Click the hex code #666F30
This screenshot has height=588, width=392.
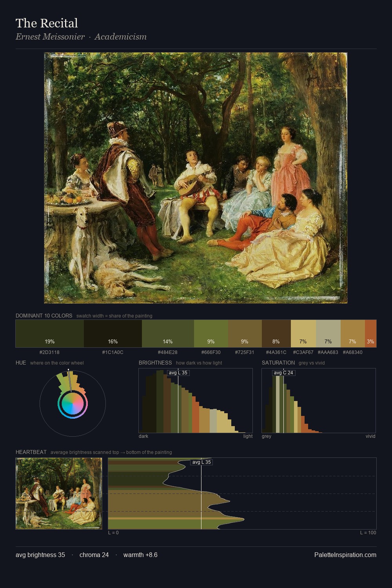pyautogui.click(x=211, y=352)
